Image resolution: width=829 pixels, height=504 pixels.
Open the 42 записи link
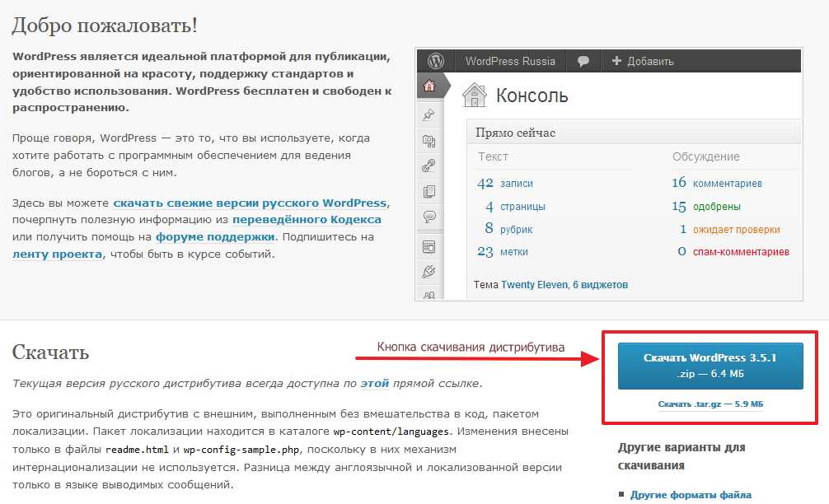click(x=505, y=184)
